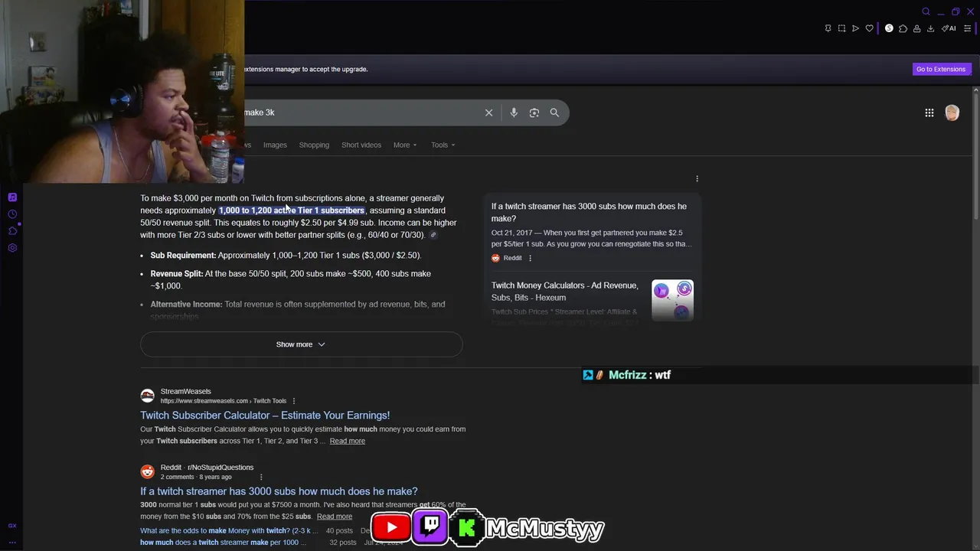Activate the snapshot capture tool icon
The width and height of the screenshot is (980, 551).
[841, 28]
